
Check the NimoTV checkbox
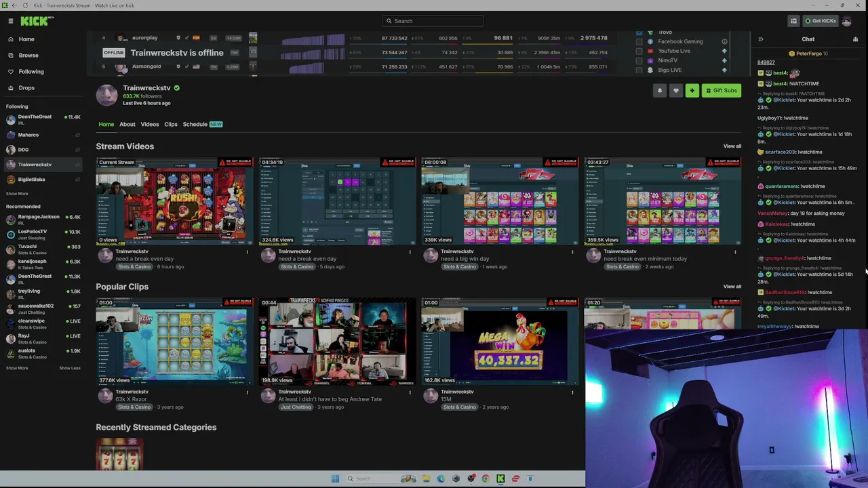pyautogui.click(x=639, y=60)
